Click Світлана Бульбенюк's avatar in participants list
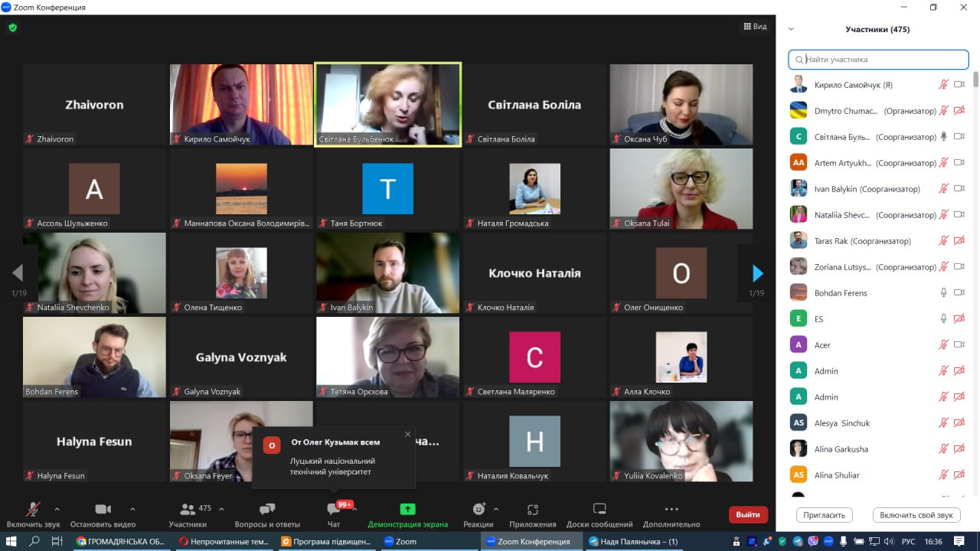 click(x=799, y=137)
